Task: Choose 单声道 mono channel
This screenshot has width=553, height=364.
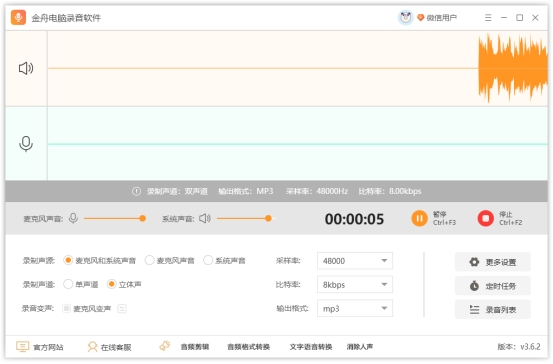Action: tap(80, 284)
